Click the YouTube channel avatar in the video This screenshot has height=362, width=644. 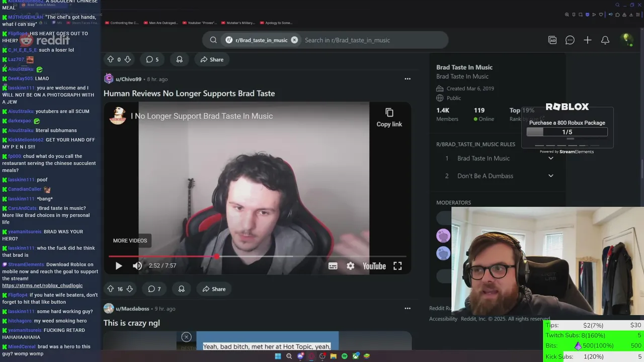click(x=118, y=116)
